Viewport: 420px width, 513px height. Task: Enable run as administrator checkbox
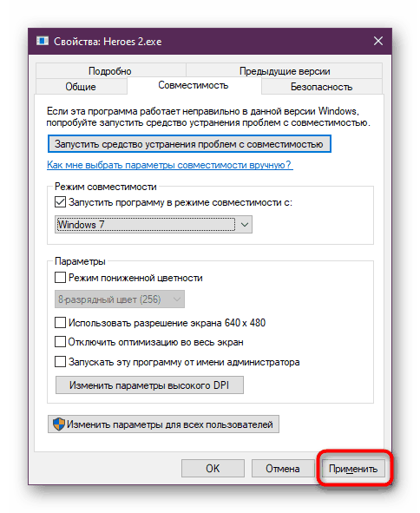(x=60, y=362)
